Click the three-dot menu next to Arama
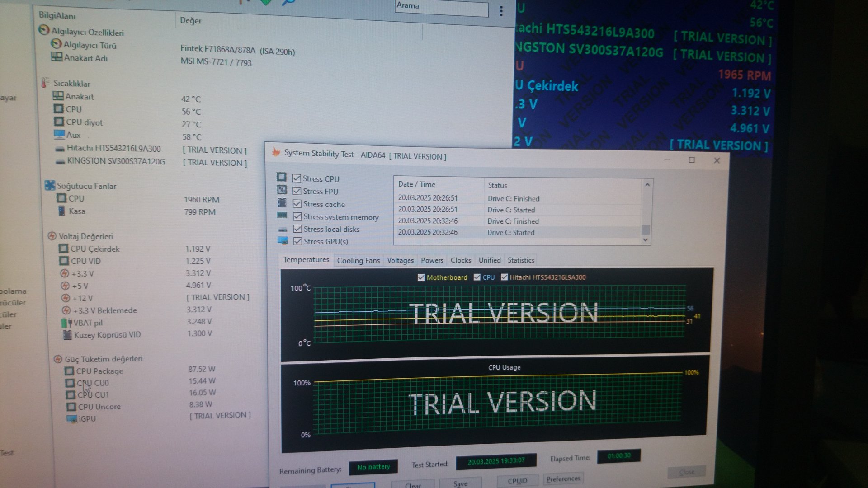Screen dimensions: 868x488 [501, 11]
